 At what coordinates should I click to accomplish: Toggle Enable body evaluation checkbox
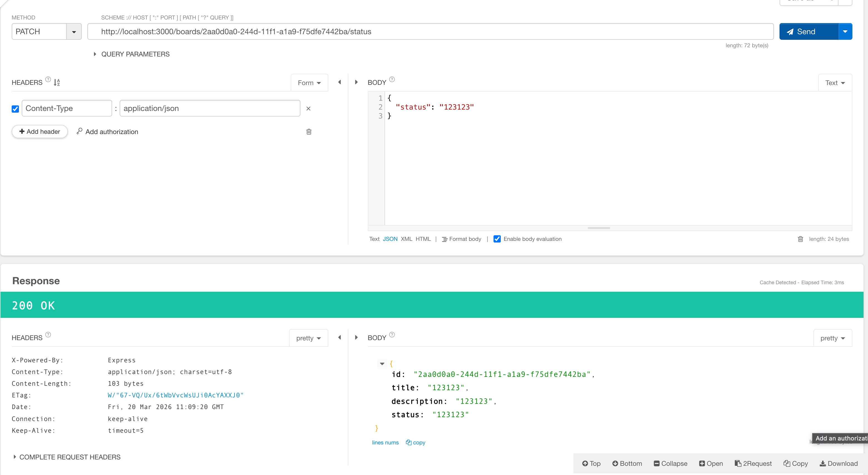point(497,239)
